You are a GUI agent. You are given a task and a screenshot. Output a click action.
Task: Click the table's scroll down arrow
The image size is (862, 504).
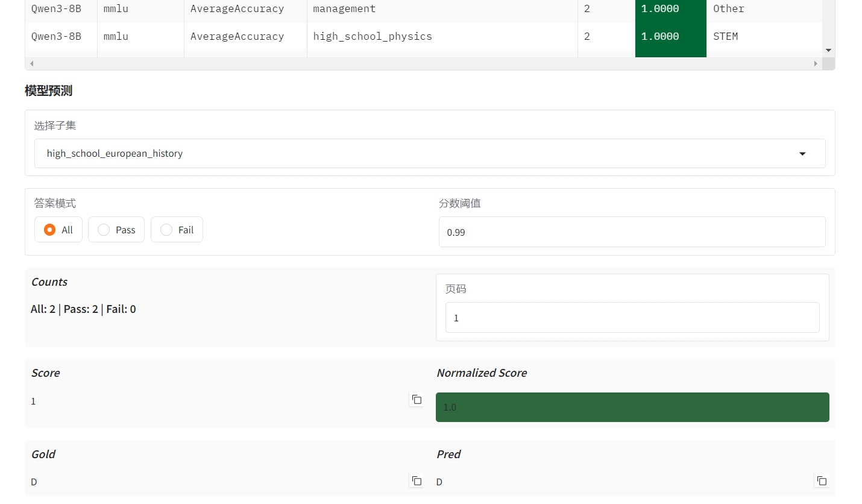click(828, 51)
